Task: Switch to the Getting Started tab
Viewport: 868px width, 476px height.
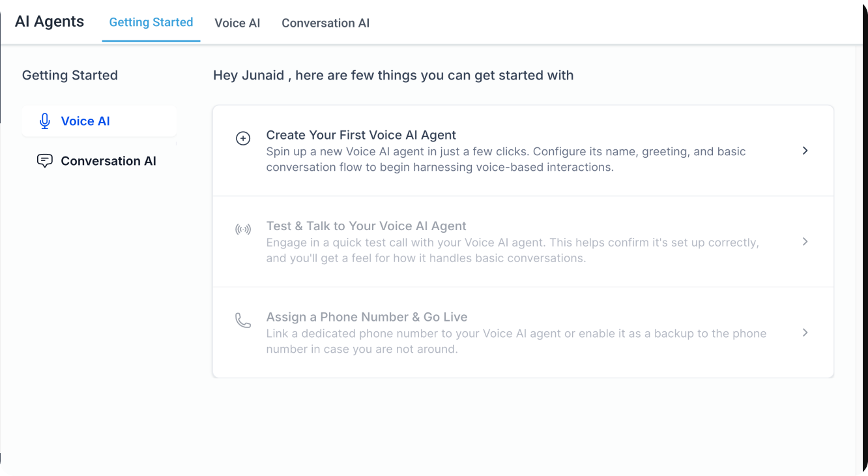Action: click(x=151, y=22)
